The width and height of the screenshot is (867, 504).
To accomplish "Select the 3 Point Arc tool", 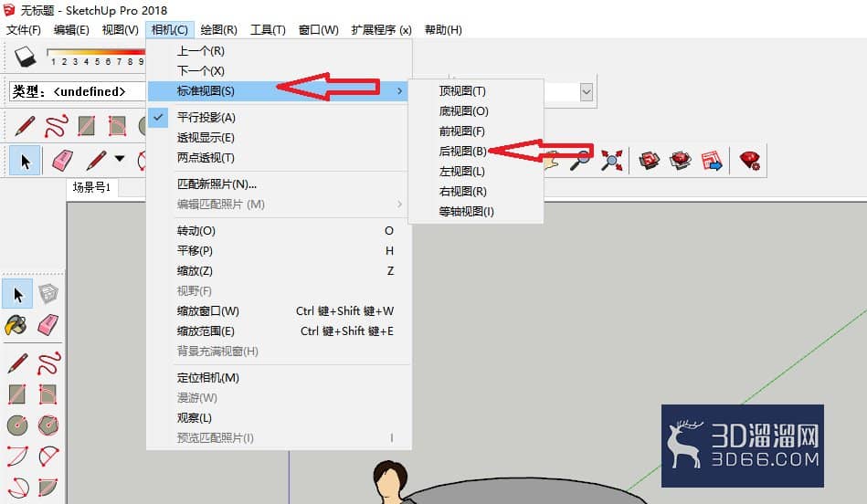I will (17, 488).
